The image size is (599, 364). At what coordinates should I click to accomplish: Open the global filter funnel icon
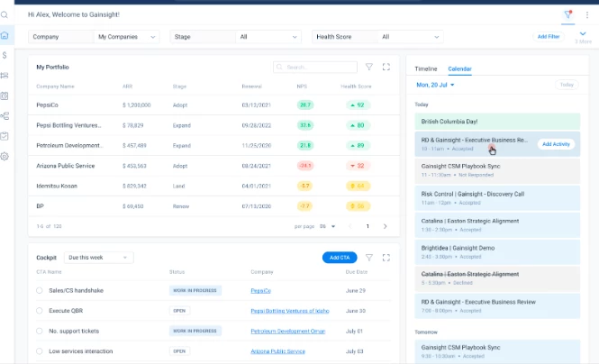[568, 15]
